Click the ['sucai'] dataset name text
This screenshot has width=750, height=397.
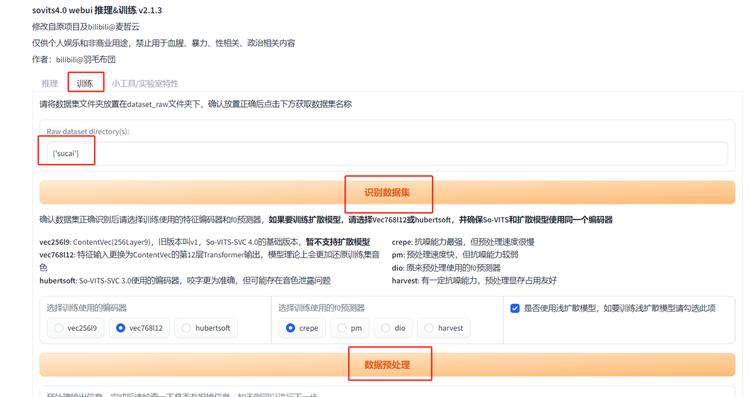(x=66, y=154)
